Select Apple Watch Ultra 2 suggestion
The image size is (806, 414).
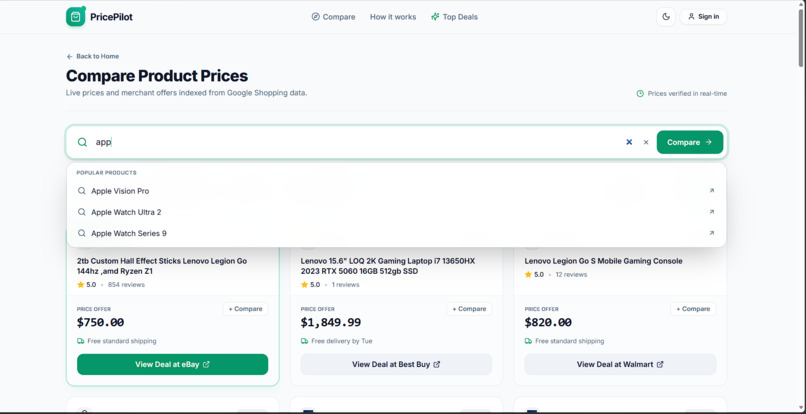[396, 212]
